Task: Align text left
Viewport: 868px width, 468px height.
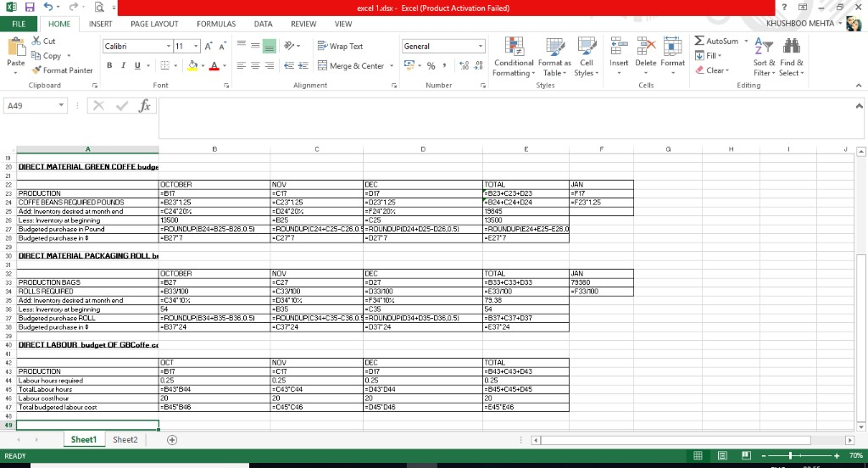Action: (242, 65)
